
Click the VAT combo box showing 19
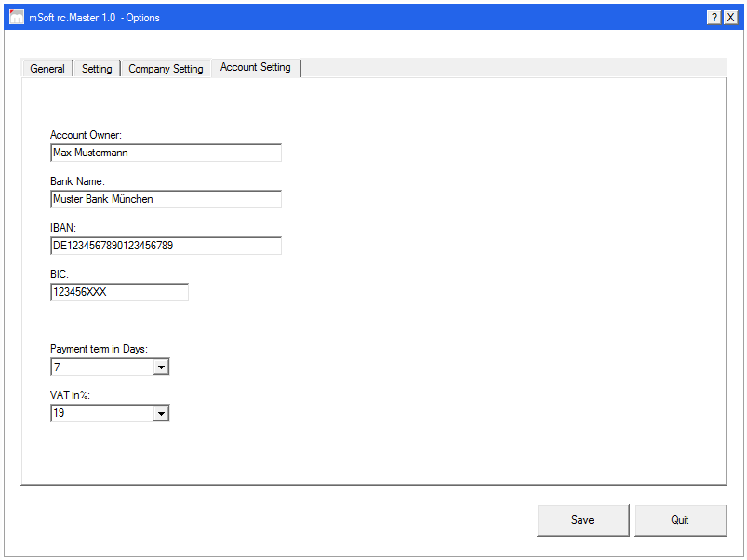coord(102,413)
